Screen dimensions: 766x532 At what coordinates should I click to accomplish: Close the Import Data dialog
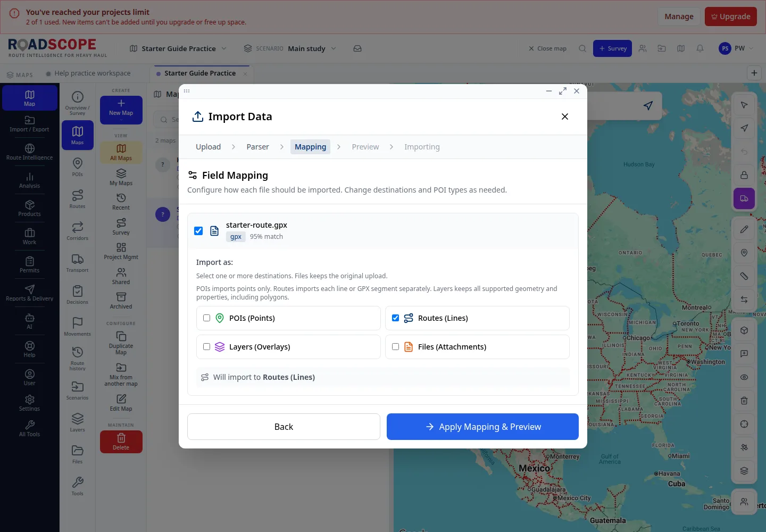click(565, 117)
